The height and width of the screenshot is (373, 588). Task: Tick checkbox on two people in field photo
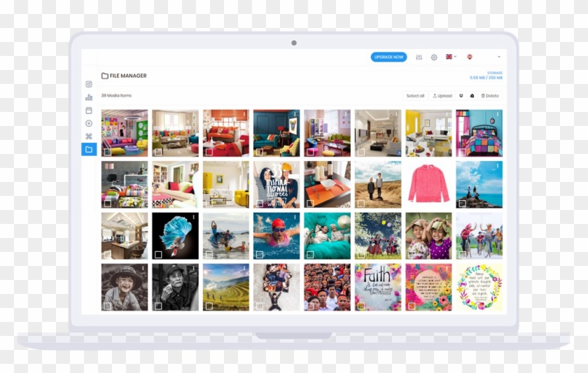[361, 204]
